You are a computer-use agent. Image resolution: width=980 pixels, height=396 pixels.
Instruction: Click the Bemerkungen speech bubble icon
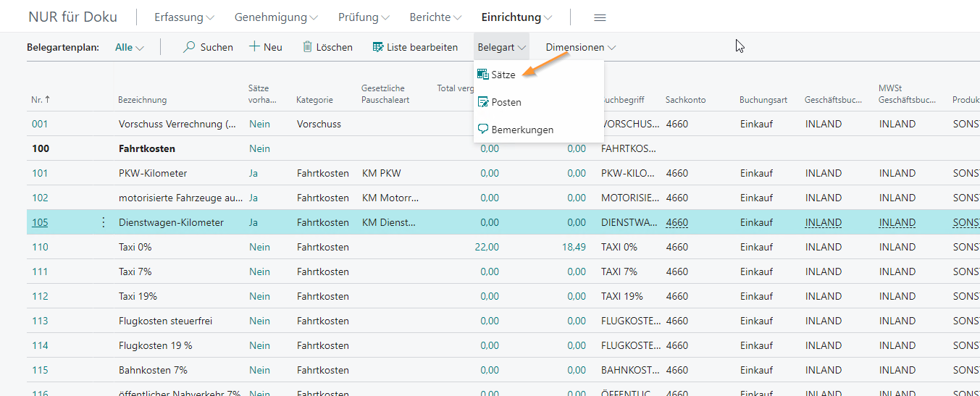tap(483, 130)
